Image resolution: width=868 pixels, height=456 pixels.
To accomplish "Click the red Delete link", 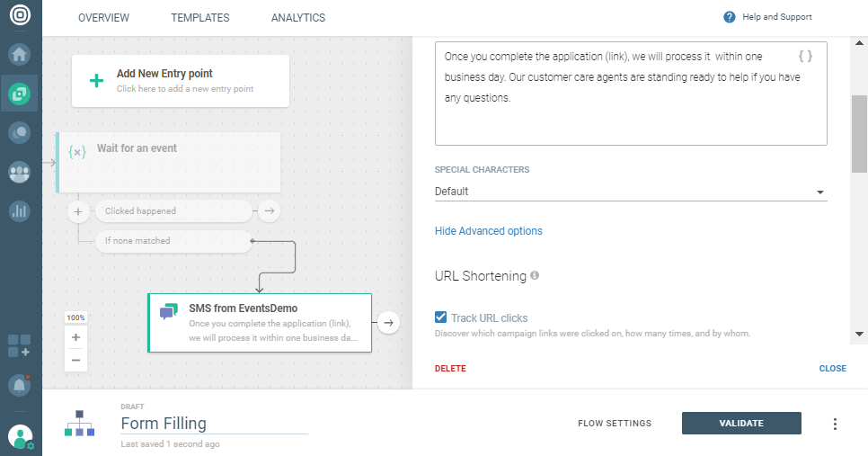I will [x=450, y=369].
